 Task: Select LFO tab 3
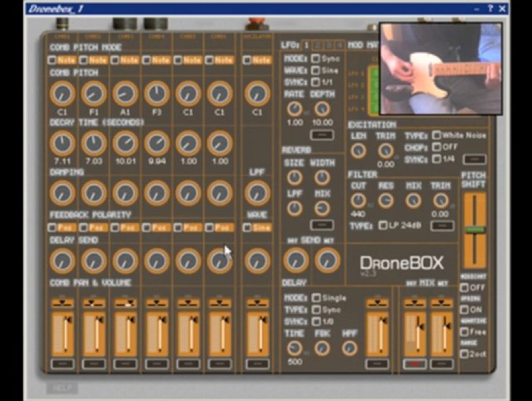[x=329, y=45]
